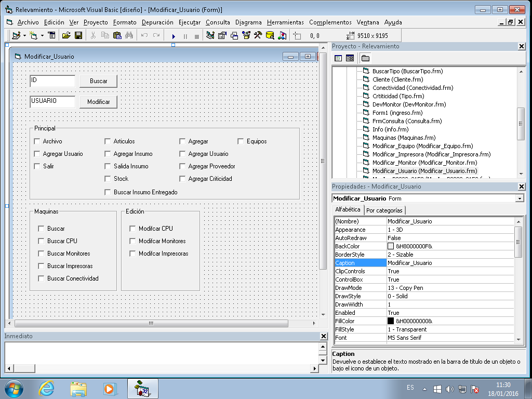Viewport: 532px width, 399px height.
Task: Open Project Explorer from the toolbar
Action: pos(210,35)
